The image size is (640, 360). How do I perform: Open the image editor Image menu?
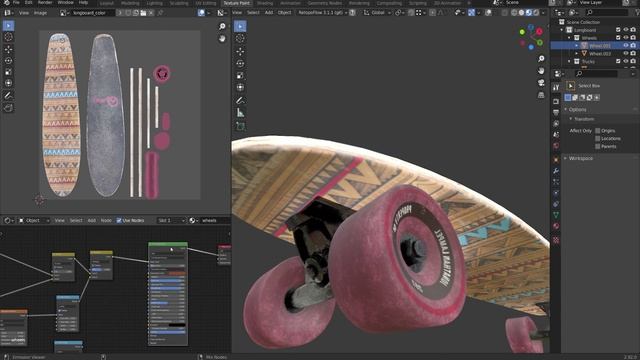point(40,13)
